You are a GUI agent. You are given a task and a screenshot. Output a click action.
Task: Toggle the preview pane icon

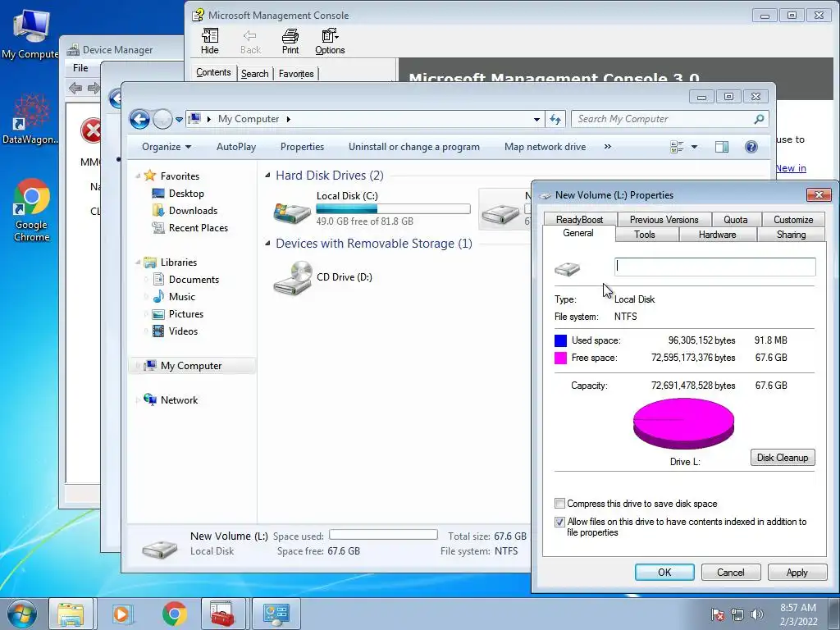click(x=722, y=147)
